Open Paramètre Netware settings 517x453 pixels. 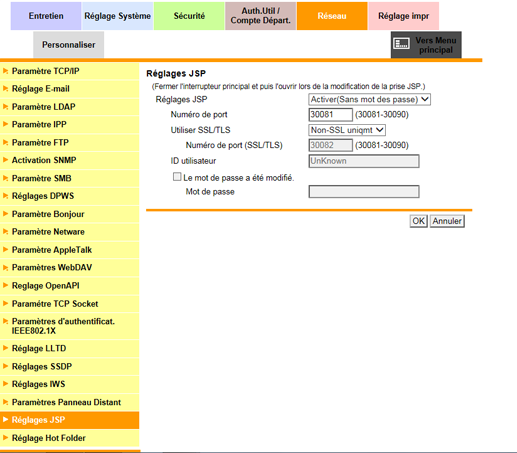(x=69, y=232)
